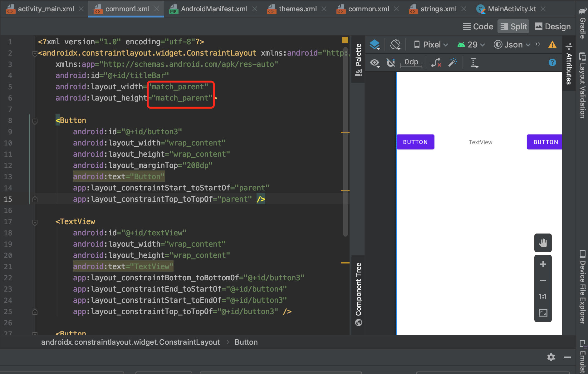Click the hide panel dash icon
Image resolution: width=588 pixels, height=374 pixels.
coord(567,357)
